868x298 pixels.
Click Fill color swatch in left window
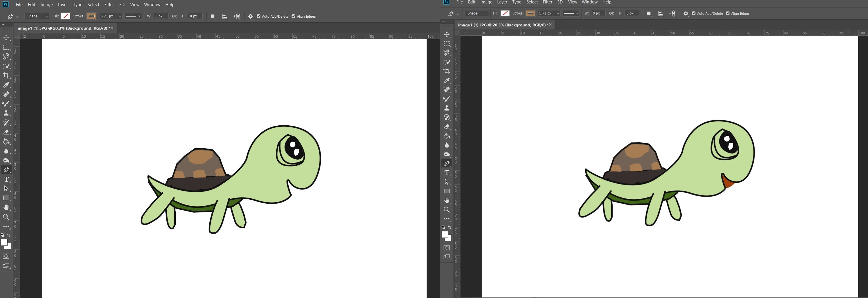tap(66, 16)
